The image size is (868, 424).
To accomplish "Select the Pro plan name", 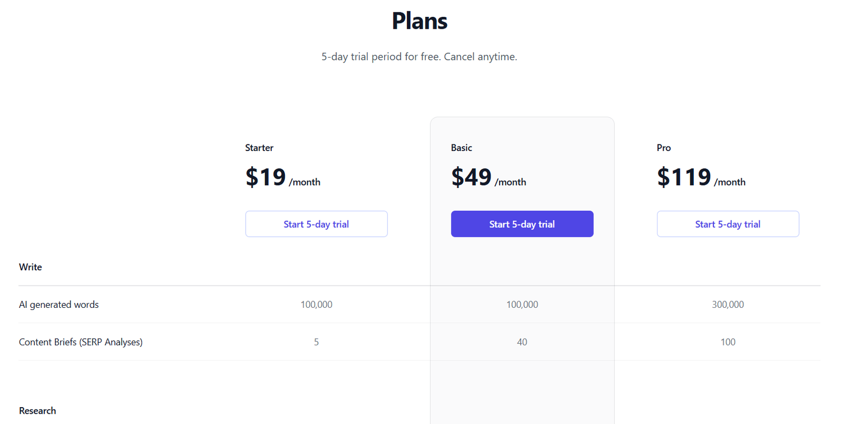I will [x=663, y=148].
